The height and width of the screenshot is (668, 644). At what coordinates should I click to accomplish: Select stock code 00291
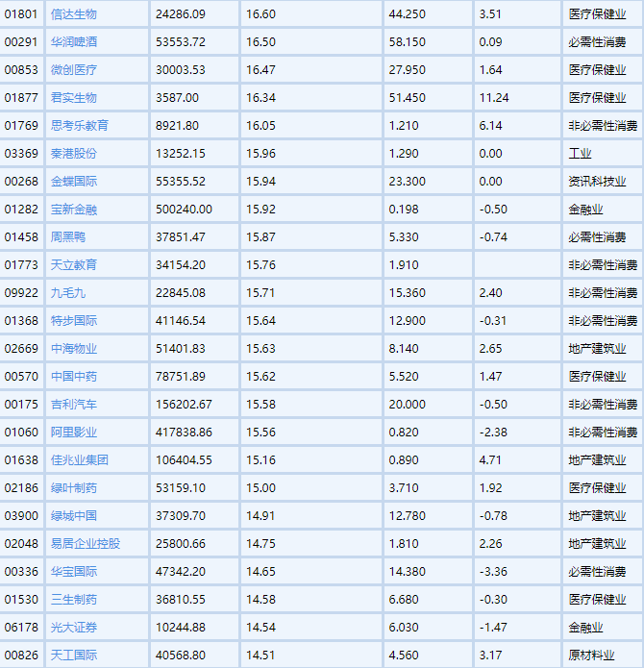(x=21, y=42)
